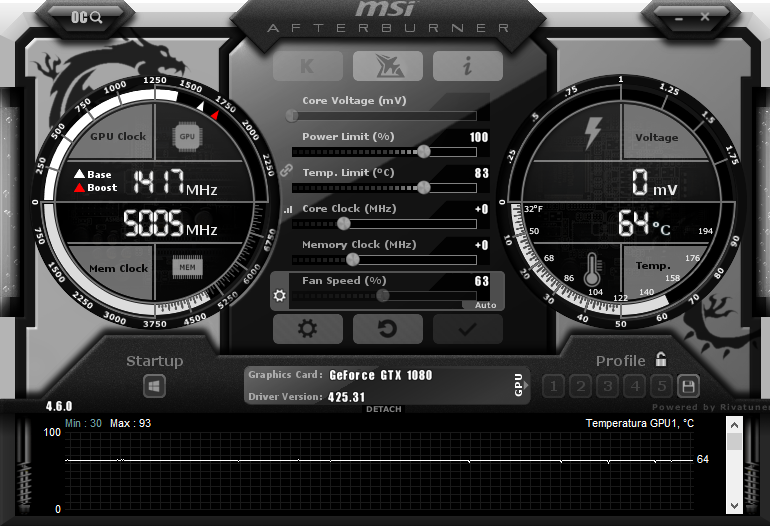Click the 0 mV voltage readout
The image size is (770, 528).
(x=655, y=182)
